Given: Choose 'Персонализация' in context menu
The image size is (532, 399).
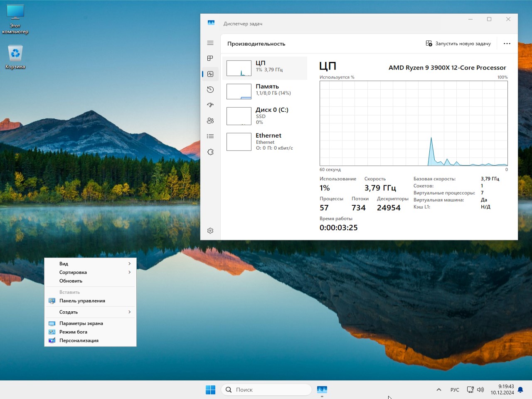Looking at the screenshot, I should (x=90, y=341).
